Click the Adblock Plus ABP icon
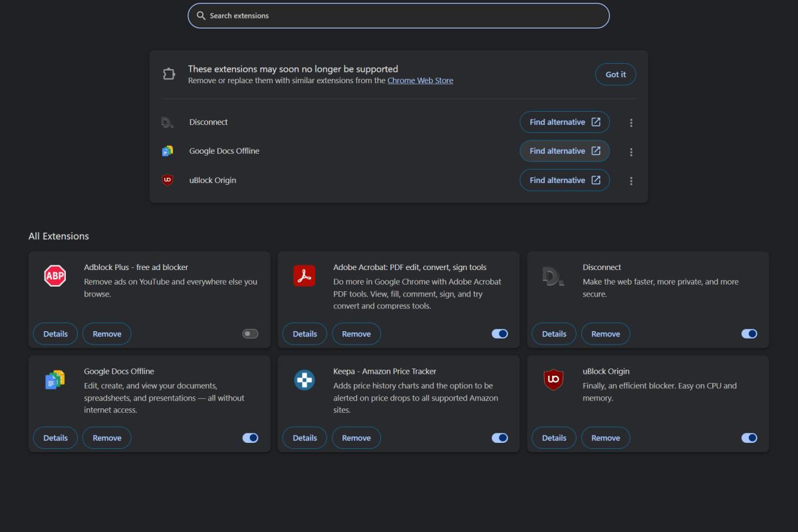The image size is (798, 532). click(x=55, y=275)
